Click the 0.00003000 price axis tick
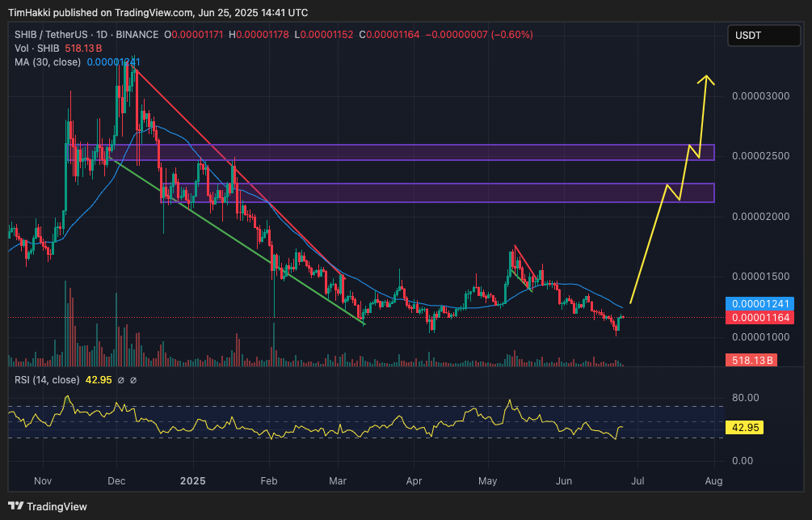812x520 pixels. pyautogui.click(x=761, y=96)
